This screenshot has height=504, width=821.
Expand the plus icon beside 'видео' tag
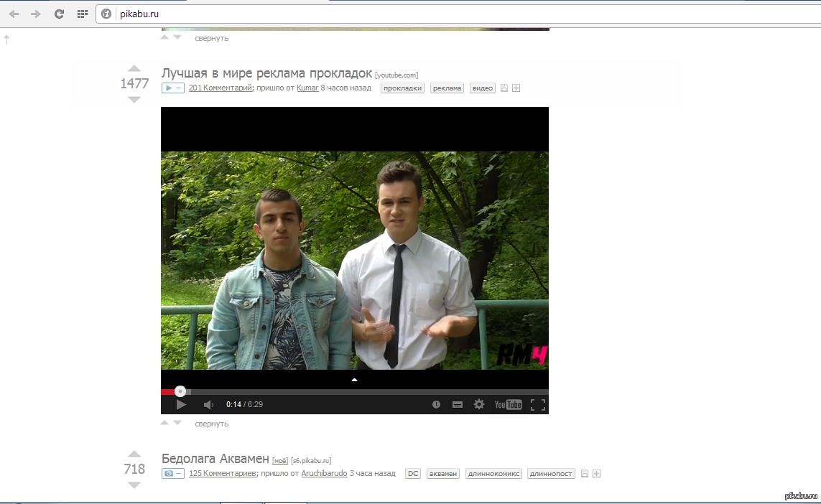point(516,88)
